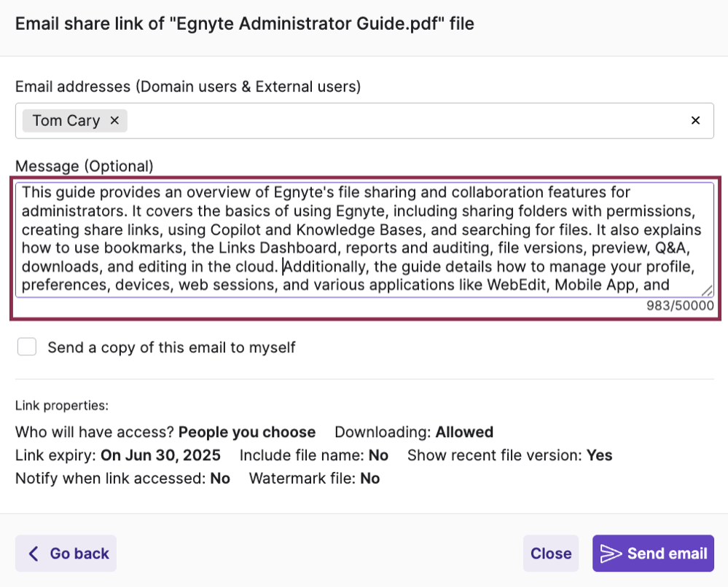Click the Downloading 'Allowed' property
Viewport: 728px width, 587px height.
(464, 432)
